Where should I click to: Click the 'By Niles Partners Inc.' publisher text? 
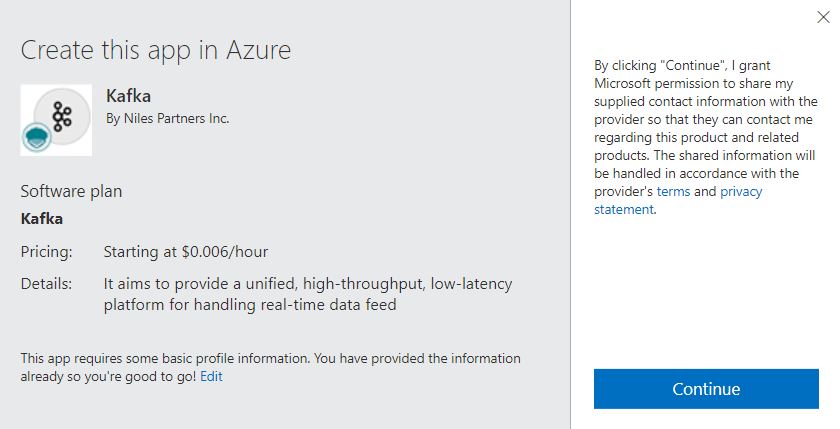tap(167, 118)
